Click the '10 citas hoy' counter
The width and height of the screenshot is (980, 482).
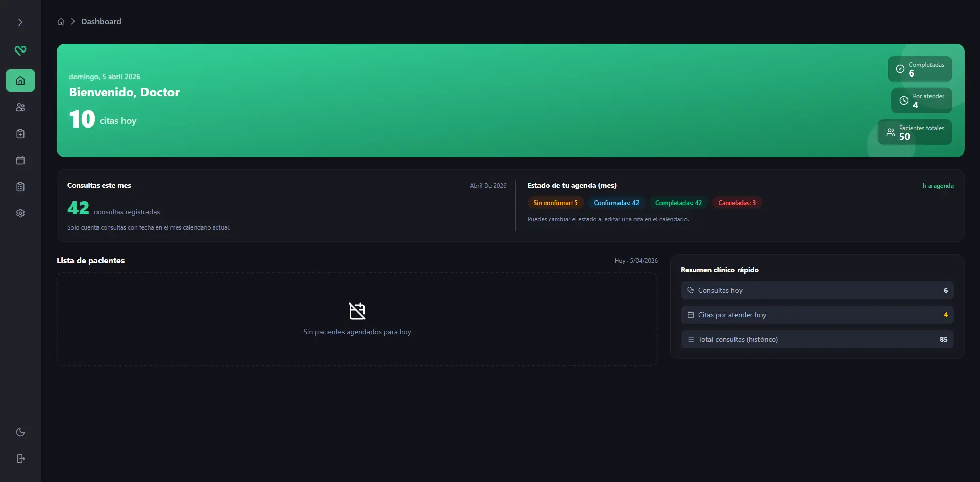pyautogui.click(x=103, y=119)
